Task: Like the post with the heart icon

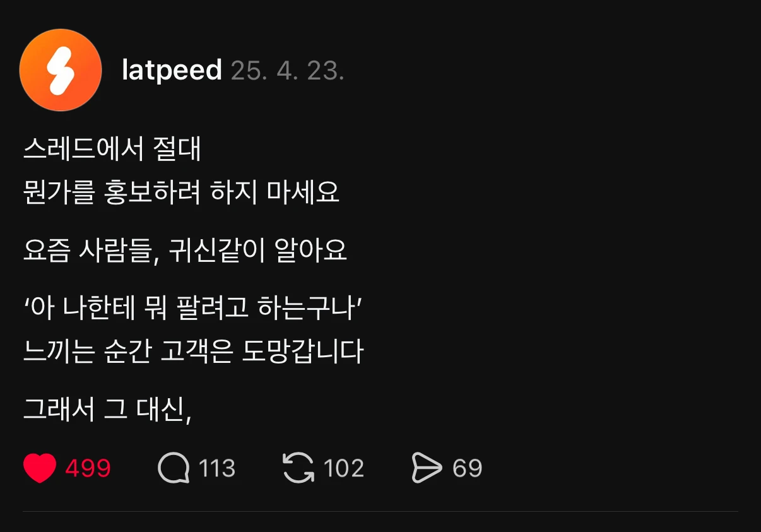Action: click(40, 468)
